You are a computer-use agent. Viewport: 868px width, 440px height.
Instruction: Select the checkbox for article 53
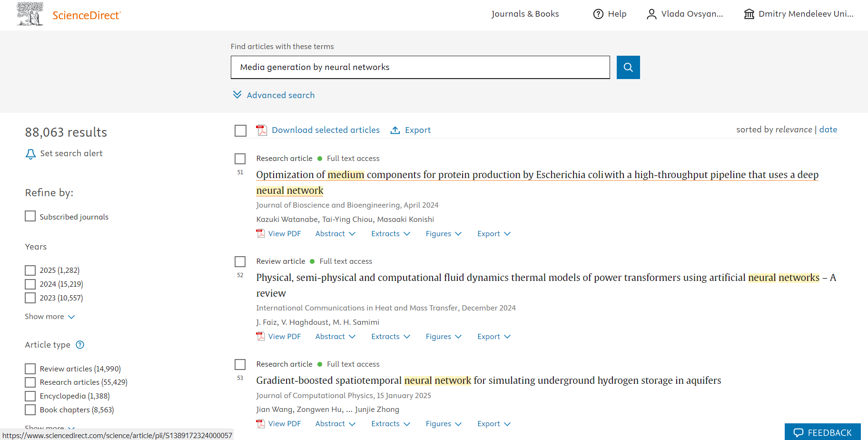[240, 364]
